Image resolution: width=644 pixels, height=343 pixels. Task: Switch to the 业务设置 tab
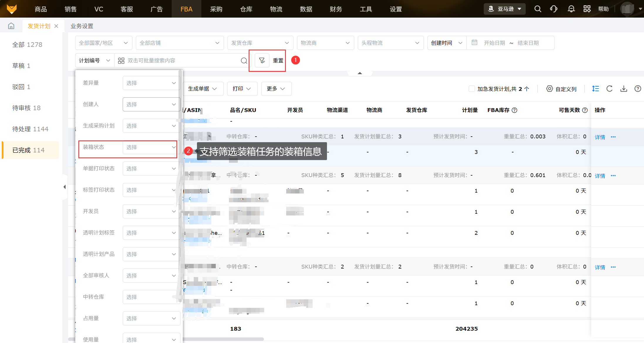point(82,26)
